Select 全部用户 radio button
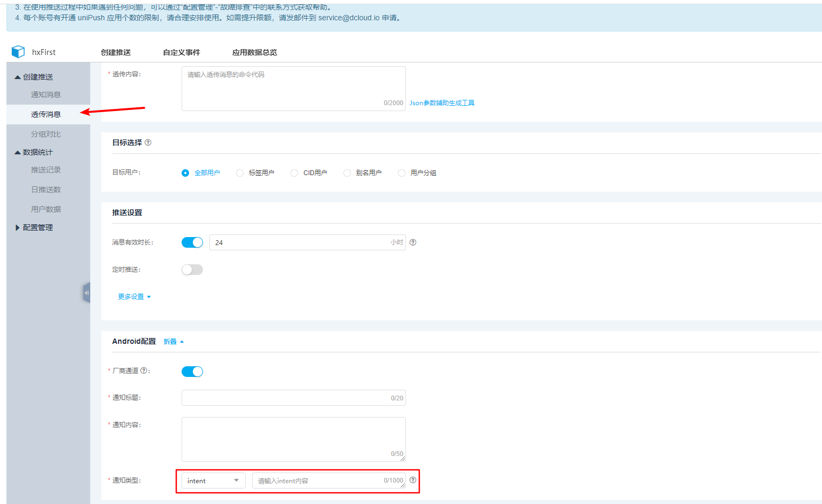 click(x=185, y=173)
